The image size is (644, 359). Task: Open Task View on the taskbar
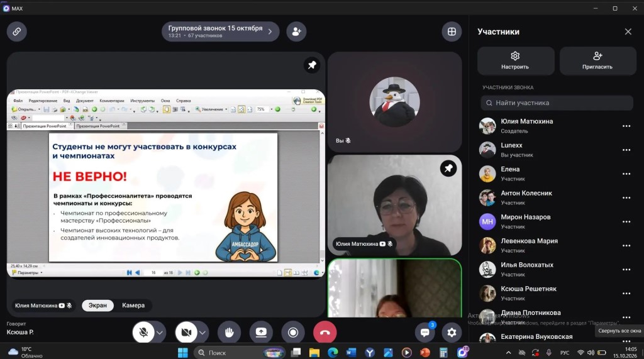(296, 353)
